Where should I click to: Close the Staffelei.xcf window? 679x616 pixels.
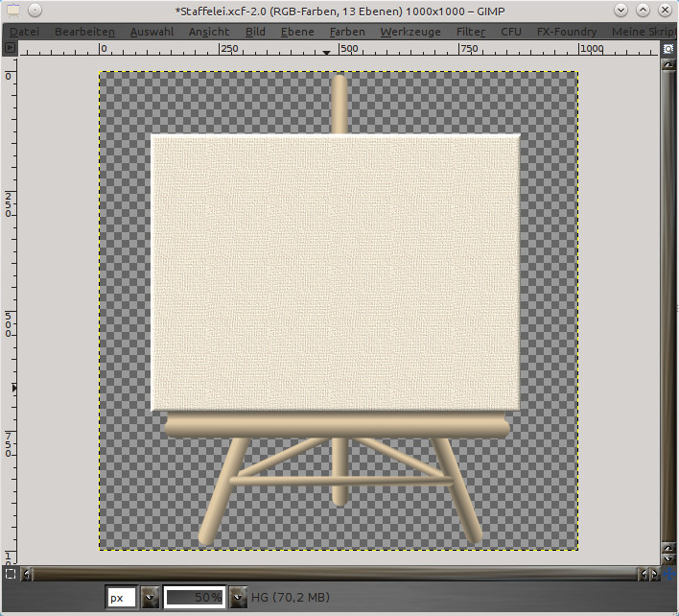pyautogui.click(x=663, y=10)
